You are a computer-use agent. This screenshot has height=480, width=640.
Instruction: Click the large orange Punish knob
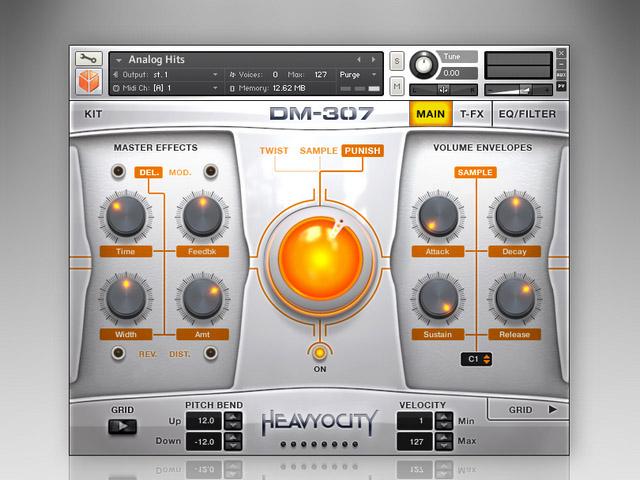320,259
